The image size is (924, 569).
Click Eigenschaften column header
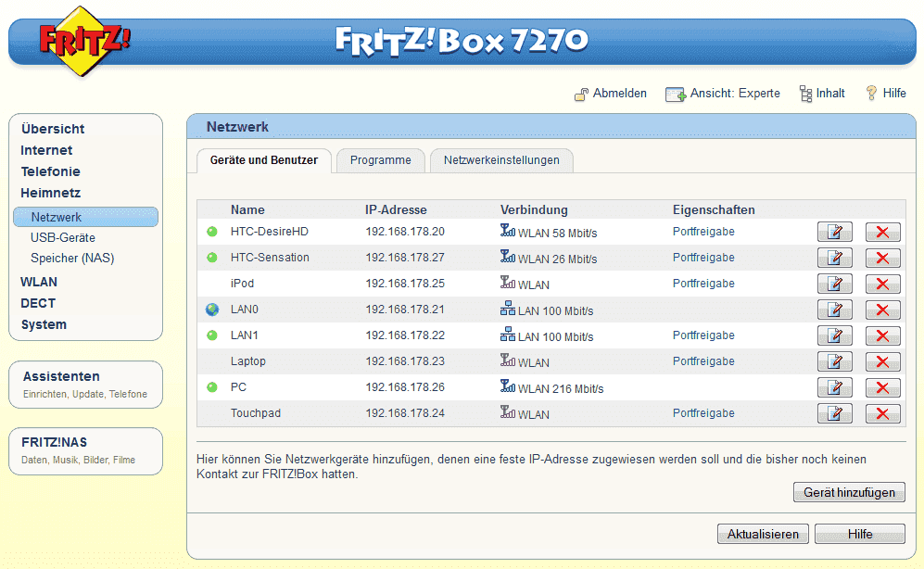click(714, 209)
